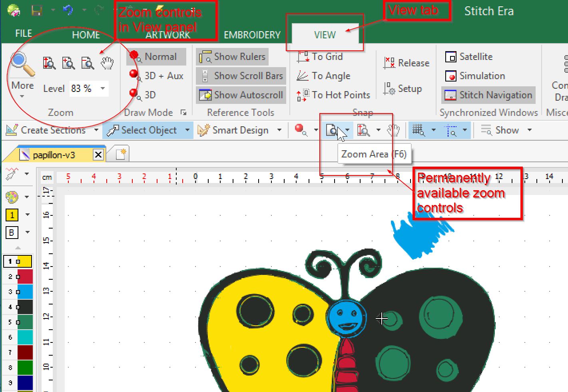Open the FILE menu

pyautogui.click(x=24, y=34)
